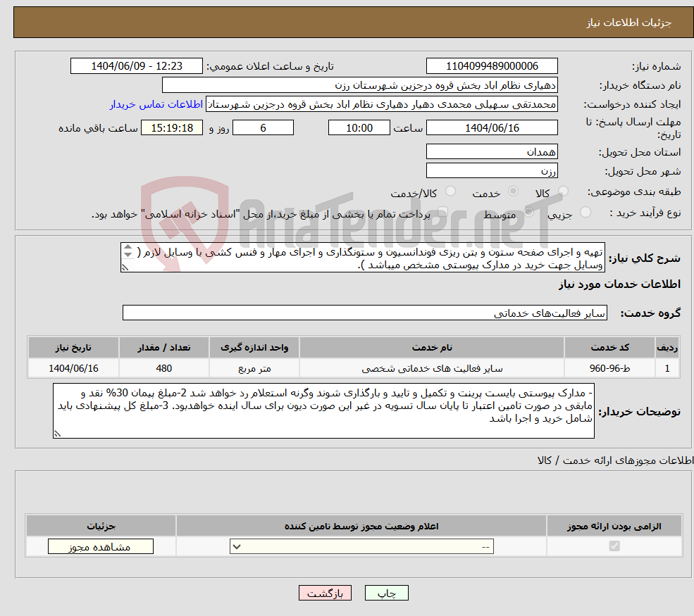
Task: Click the مشاهده مجوز button
Action: [100, 546]
